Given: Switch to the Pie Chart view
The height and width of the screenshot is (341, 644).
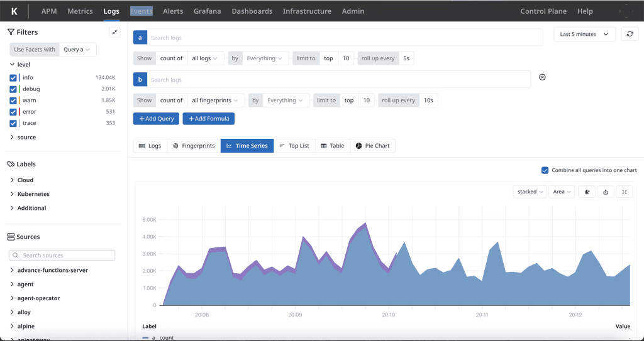Looking at the screenshot, I should click(x=372, y=146).
